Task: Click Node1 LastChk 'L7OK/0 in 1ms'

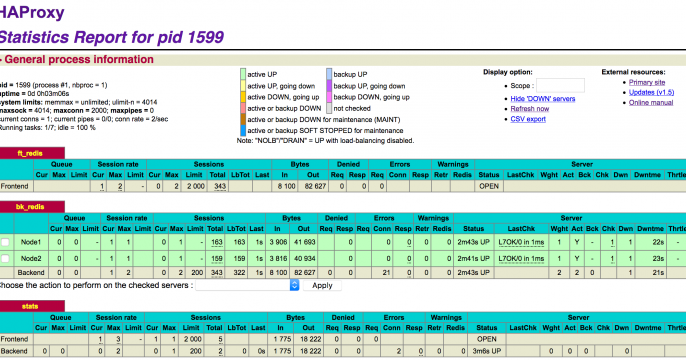Action: (521, 242)
